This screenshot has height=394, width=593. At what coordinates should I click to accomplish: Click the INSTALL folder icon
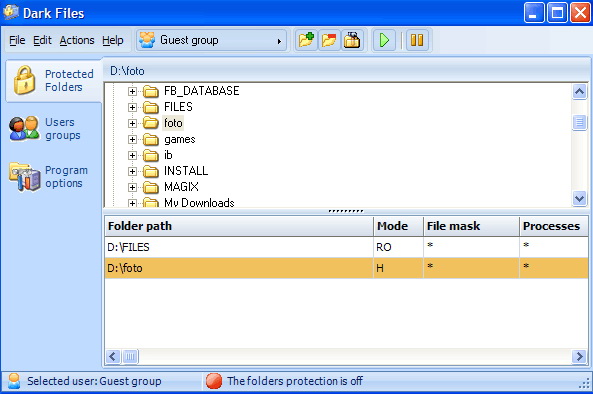click(151, 171)
